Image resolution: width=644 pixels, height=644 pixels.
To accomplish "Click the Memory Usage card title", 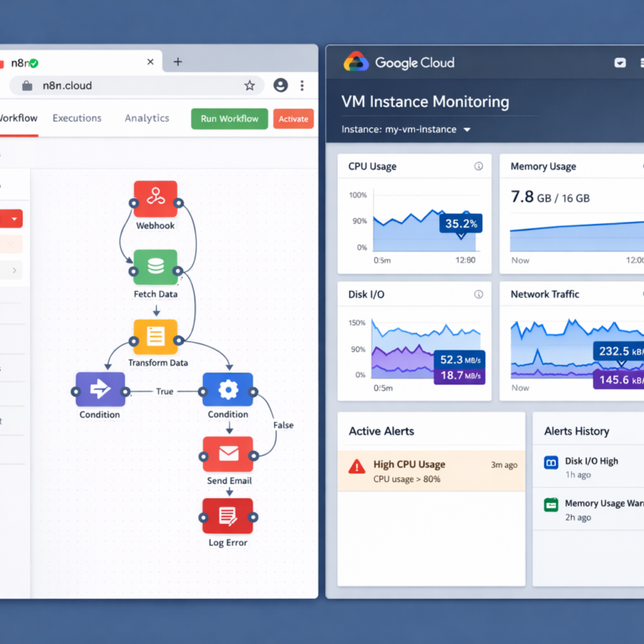I will [x=543, y=166].
